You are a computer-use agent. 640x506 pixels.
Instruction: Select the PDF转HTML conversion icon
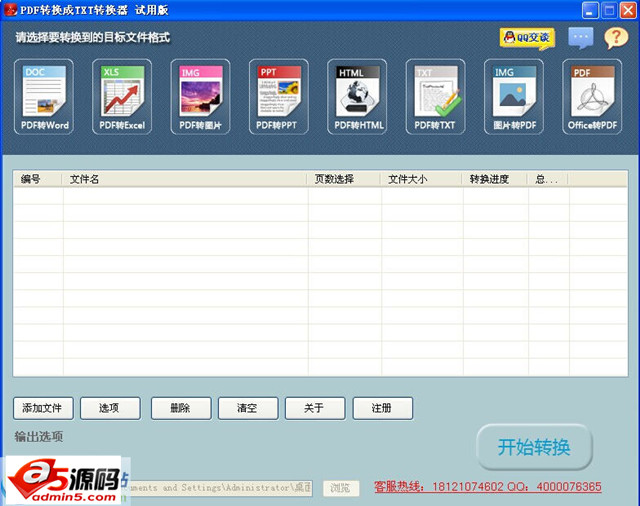pos(357,97)
